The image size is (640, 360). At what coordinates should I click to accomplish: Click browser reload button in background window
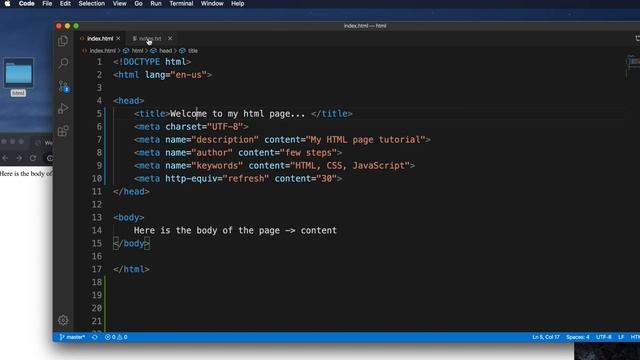point(33,158)
